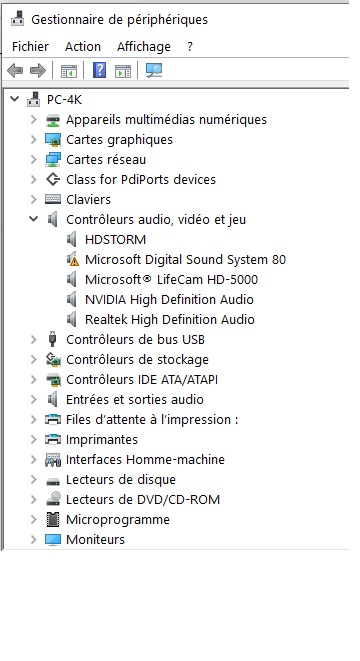
Task: Click the Forward arrow toolbar icon
Action: pos(38,70)
